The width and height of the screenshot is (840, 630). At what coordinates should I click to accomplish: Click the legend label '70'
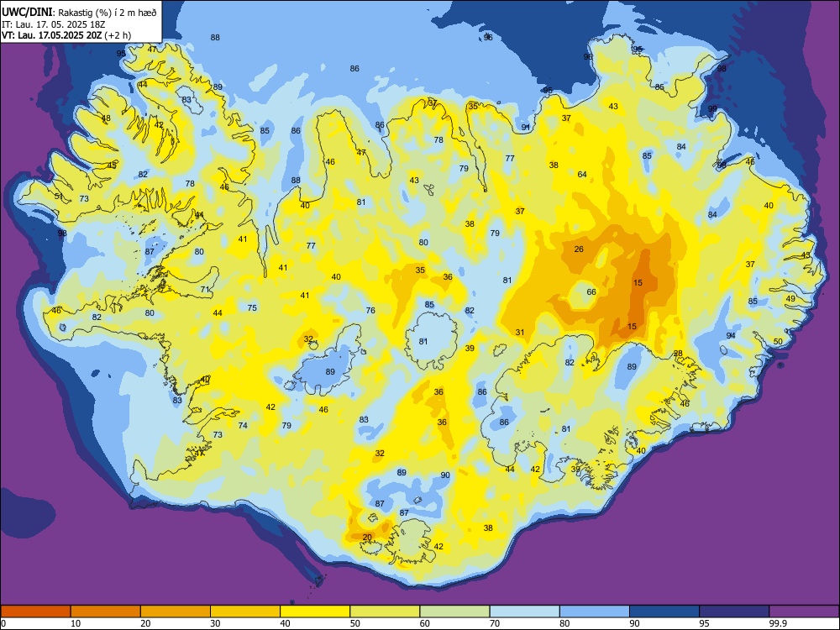[x=495, y=623]
